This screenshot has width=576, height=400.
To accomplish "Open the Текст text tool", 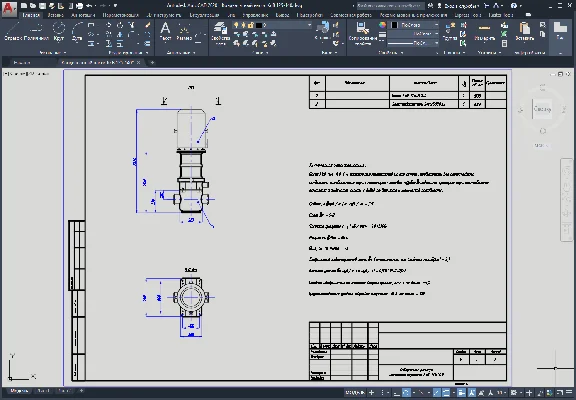I will [165, 31].
